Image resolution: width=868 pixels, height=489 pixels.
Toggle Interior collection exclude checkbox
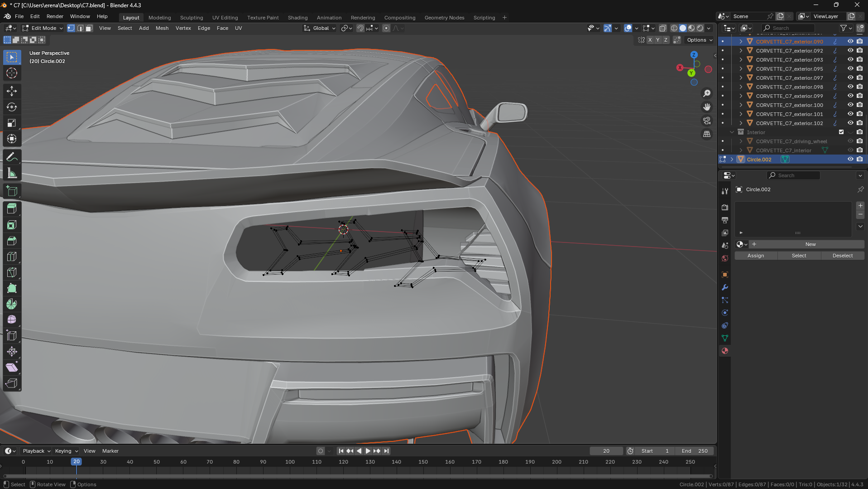(841, 132)
